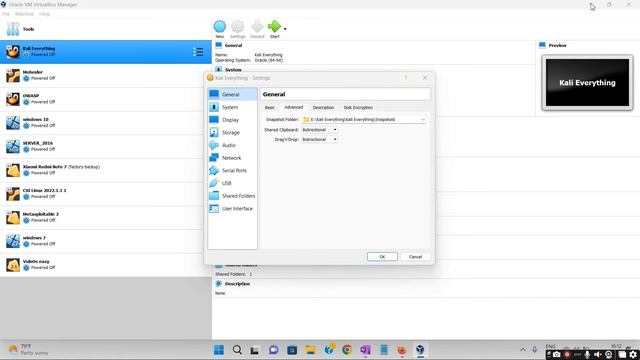Switch to the Advanced tab
640x360 pixels.
(293, 107)
